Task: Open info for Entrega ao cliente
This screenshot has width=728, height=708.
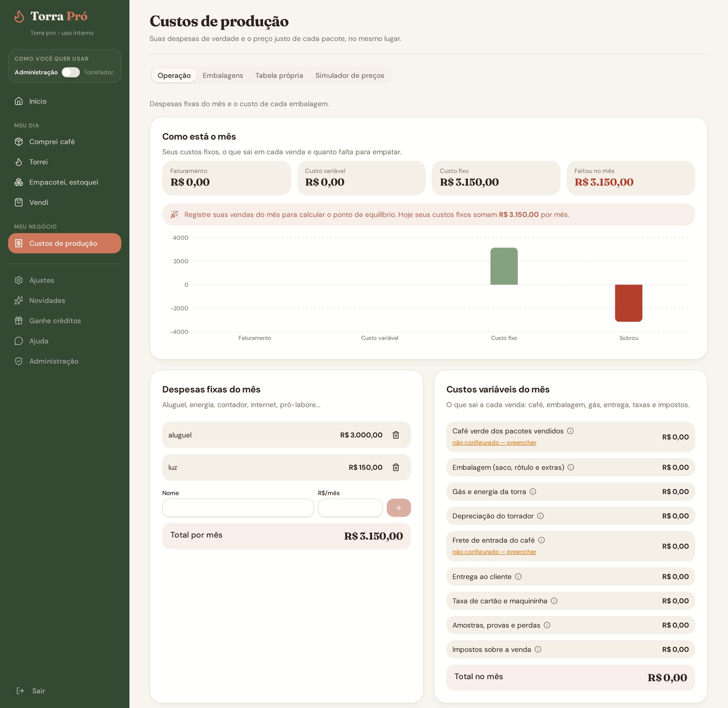Action: 518,576
